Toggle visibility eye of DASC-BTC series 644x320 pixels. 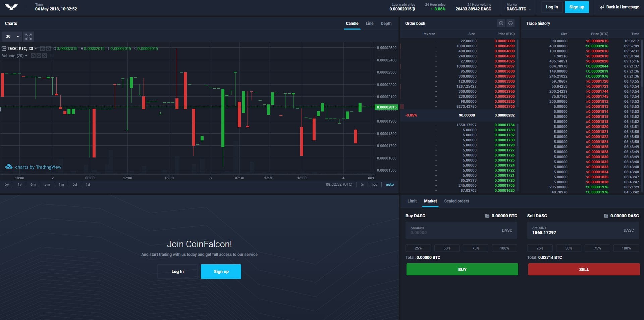(x=43, y=49)
